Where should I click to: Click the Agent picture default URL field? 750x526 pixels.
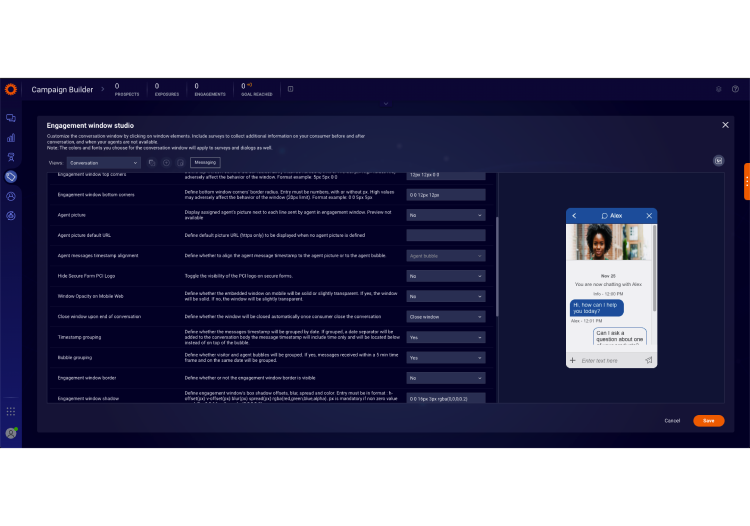pyautogui.click(x=446, y=235)
